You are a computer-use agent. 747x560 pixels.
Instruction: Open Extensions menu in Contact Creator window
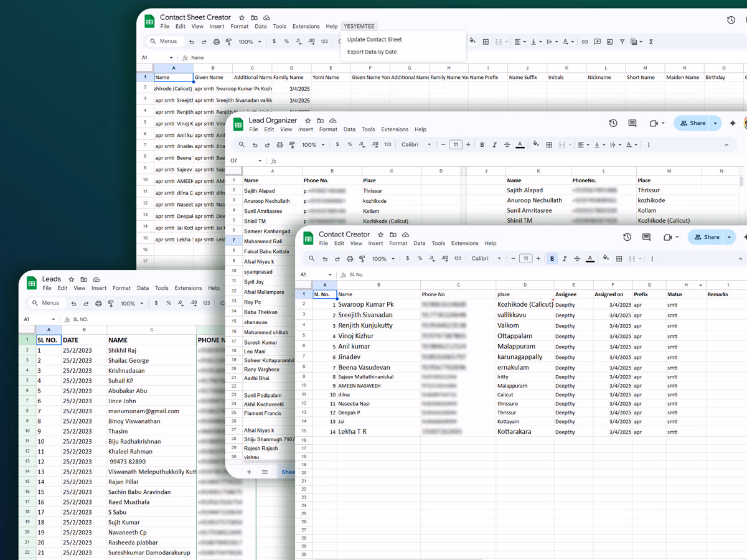tap(464, 243)
